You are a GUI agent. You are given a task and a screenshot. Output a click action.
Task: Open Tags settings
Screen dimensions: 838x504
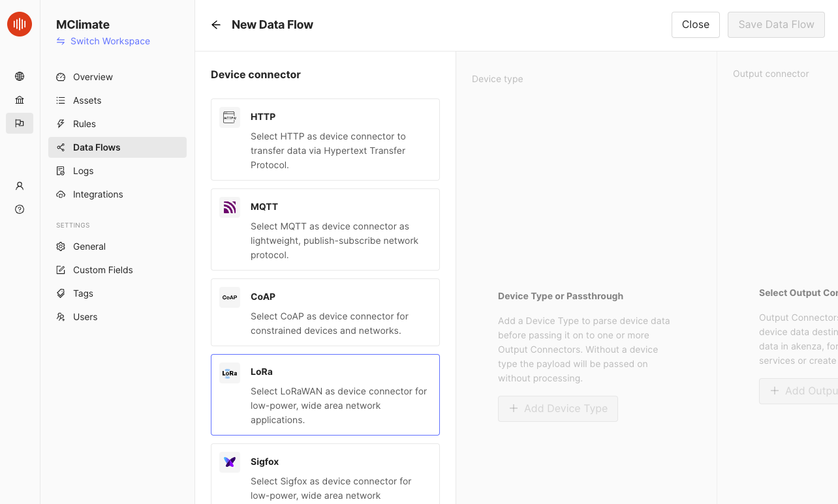(x=117, y=293)
